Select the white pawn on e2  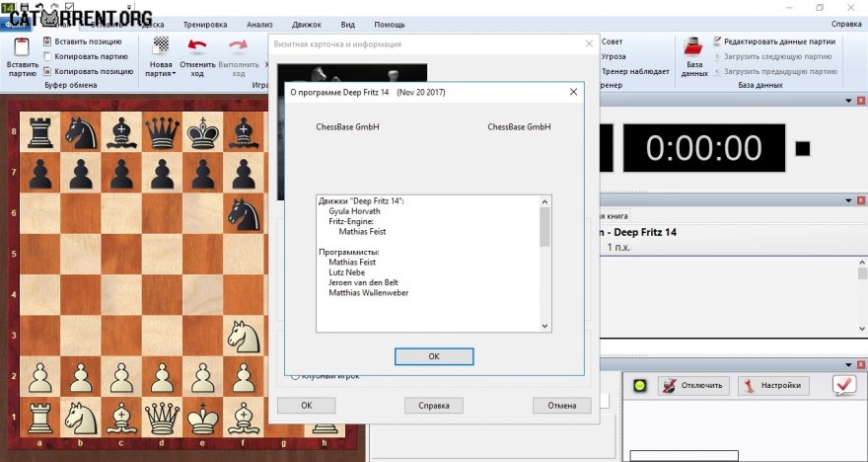point(202,377)
